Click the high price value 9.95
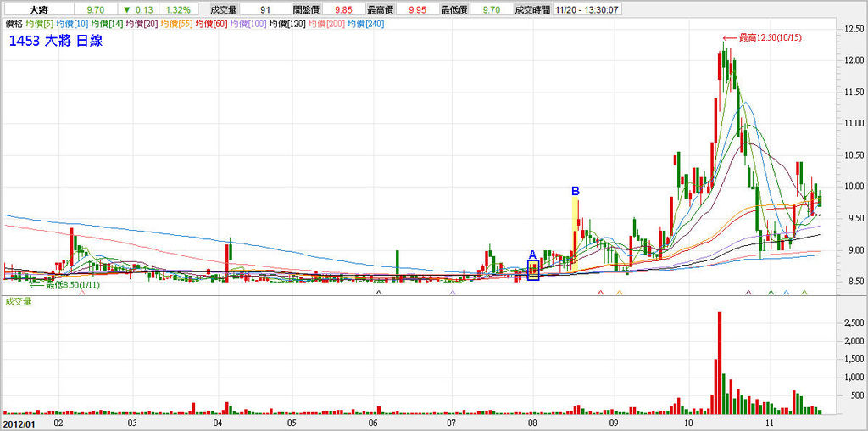Screen dimensions: 868x431 pos(415,9)
